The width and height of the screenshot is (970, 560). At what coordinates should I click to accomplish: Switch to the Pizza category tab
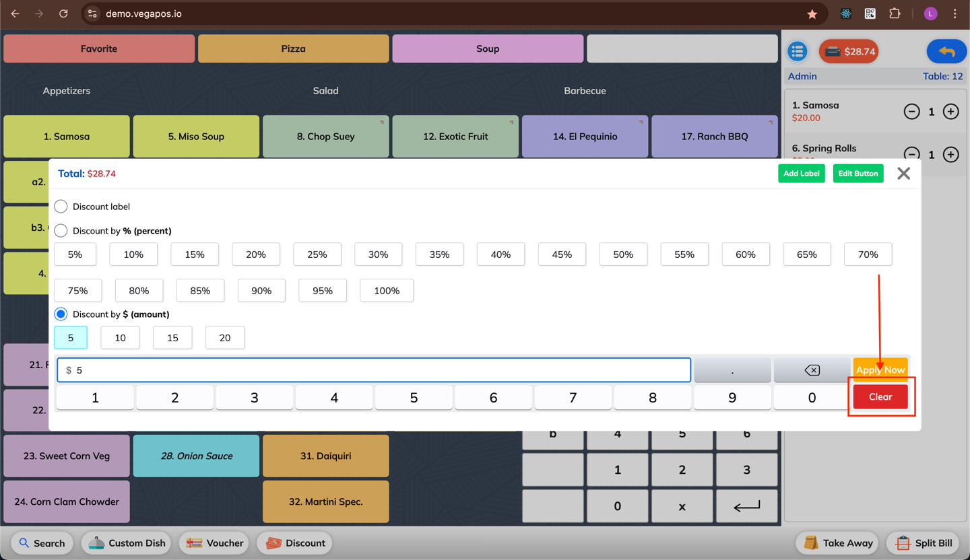[293, 48]
